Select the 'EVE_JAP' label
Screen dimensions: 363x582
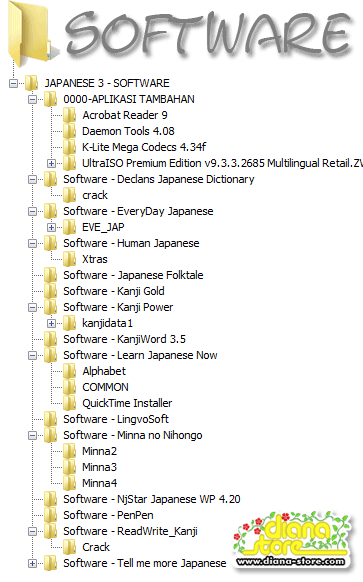point(103,227)
